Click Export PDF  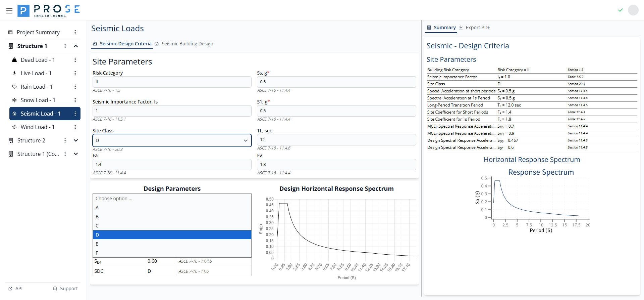click(475, 28)
